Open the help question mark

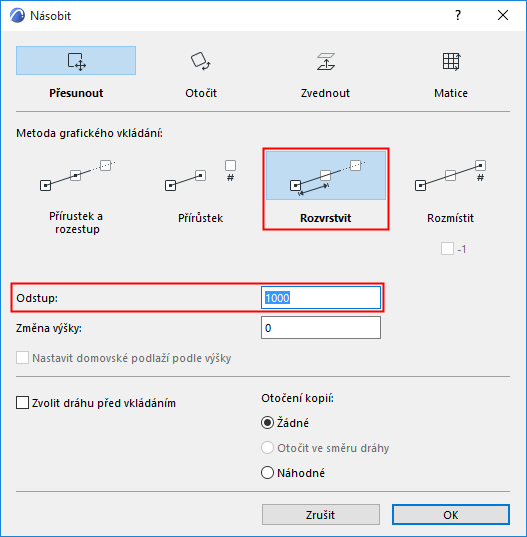point(458,15)
